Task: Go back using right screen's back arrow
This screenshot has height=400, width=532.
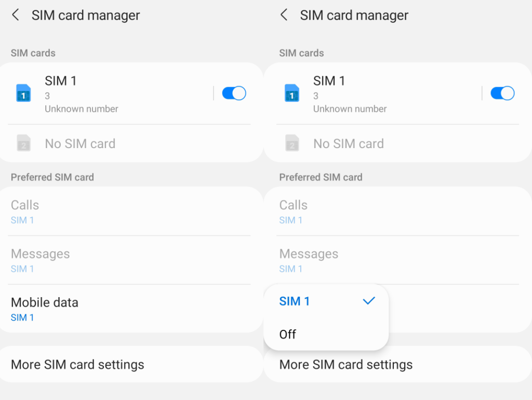Action: tap(284, 15)
